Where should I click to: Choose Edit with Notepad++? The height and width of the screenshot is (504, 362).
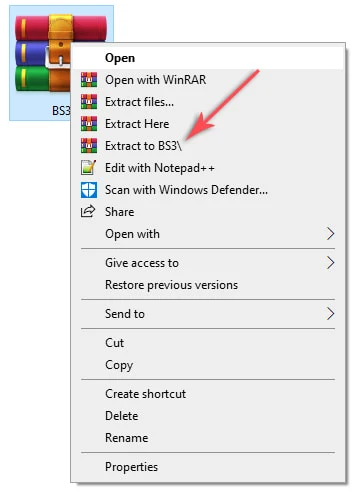[208, 168]
